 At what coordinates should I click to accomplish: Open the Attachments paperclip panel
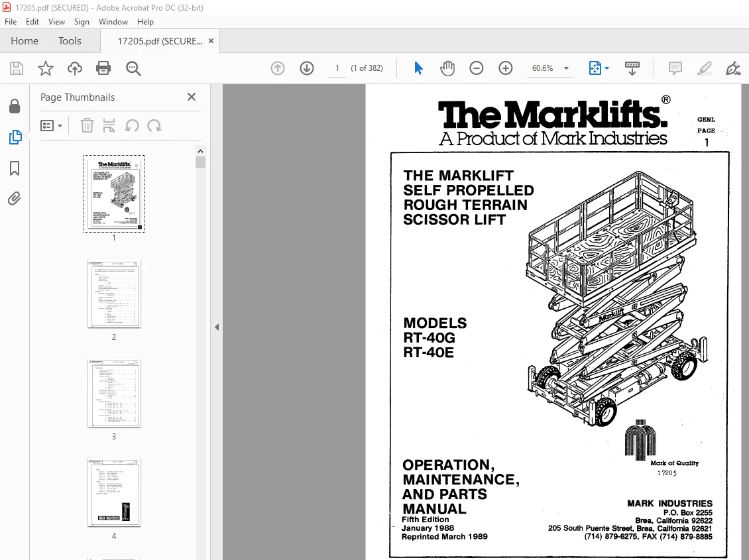click(x=15, y=198)
